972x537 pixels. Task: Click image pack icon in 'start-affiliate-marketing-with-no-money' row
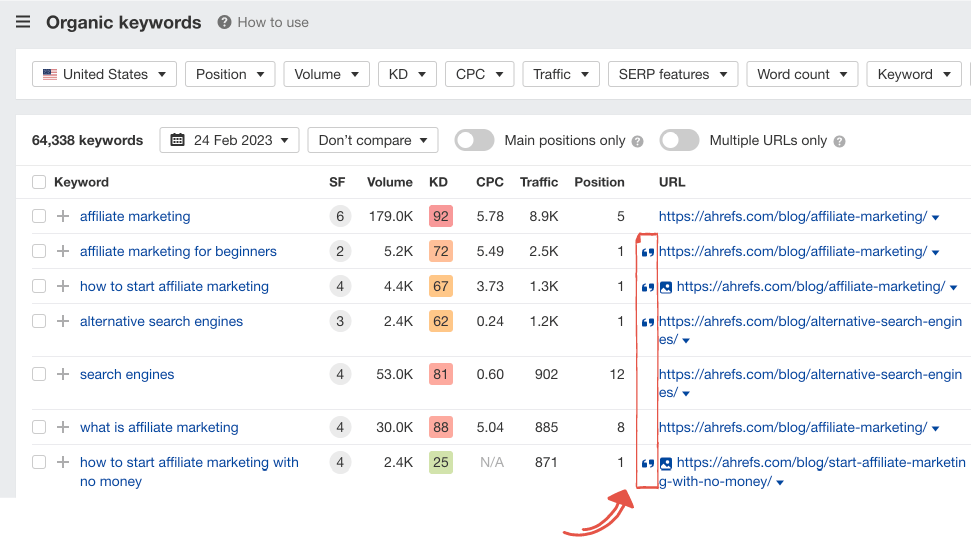tap(666, 463)
